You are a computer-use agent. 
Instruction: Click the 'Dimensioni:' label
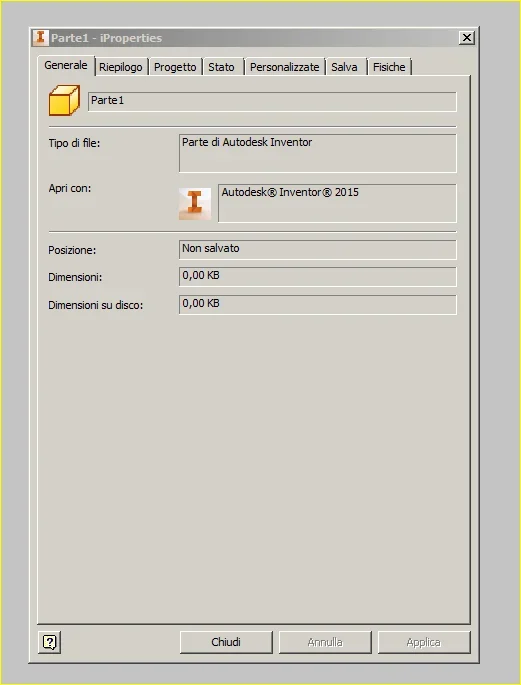[x=75, y=277]
